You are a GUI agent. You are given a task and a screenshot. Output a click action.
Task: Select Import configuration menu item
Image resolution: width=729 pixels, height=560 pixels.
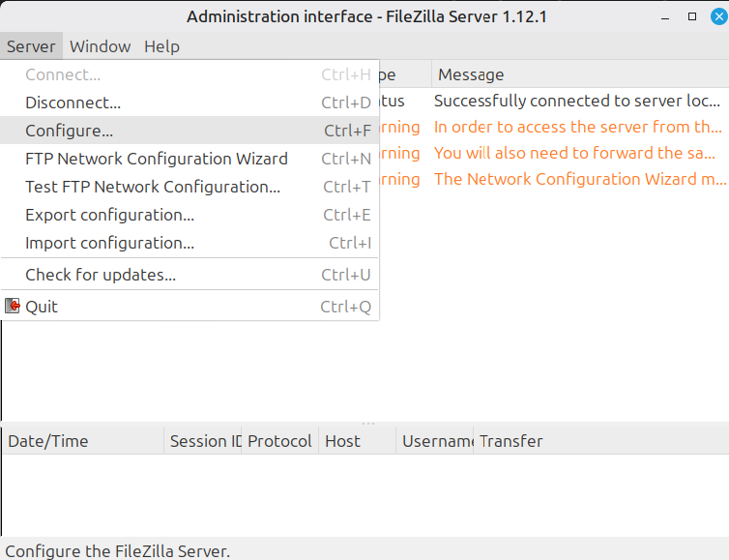[109, 243]
